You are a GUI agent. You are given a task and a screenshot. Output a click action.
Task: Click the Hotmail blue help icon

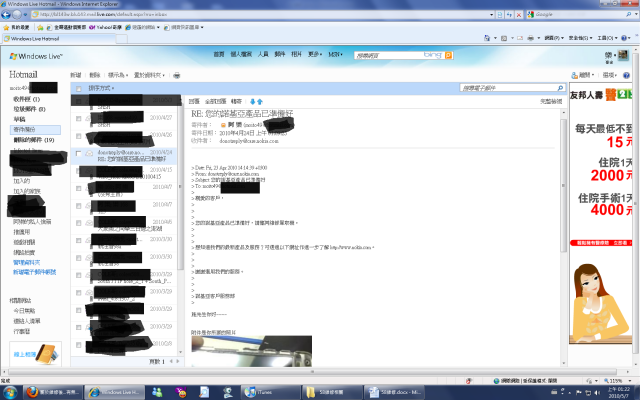627,75
